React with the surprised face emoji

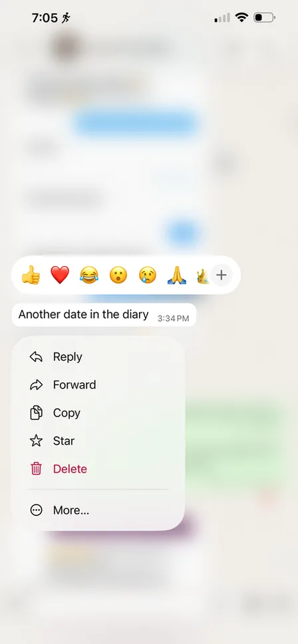pyautogui.click(x=118, y=275)
